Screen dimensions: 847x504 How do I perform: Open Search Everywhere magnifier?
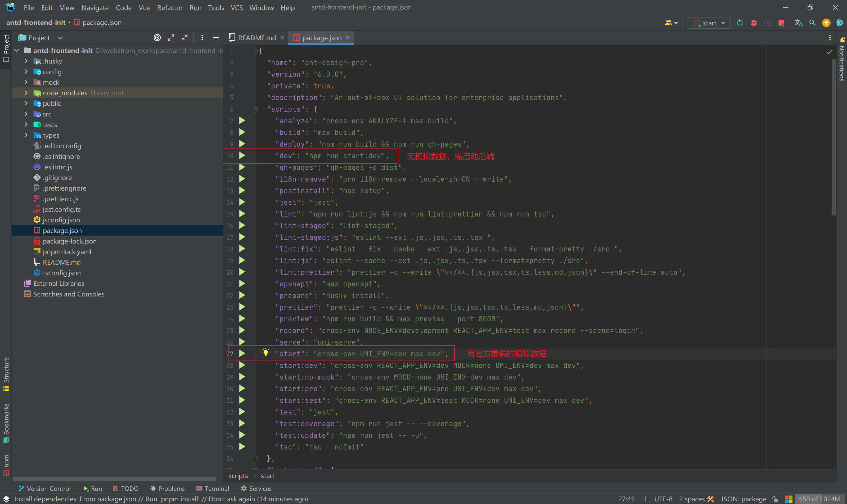pyautogui.click(x=812, y=23)
